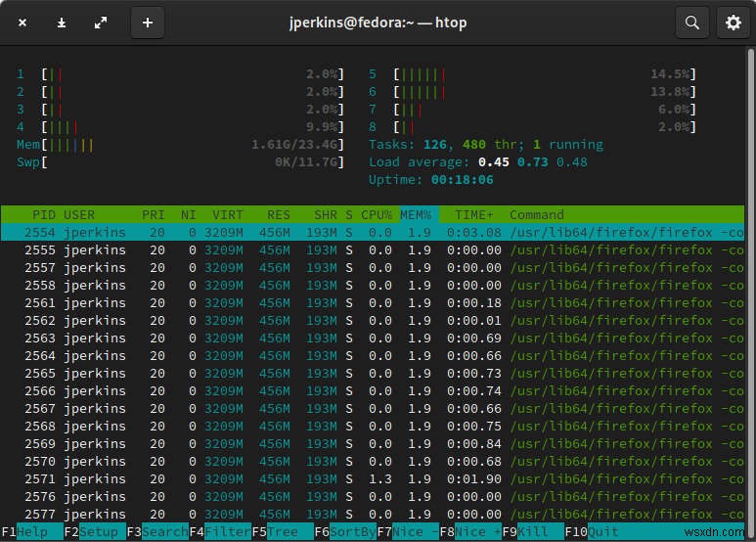Click CPU 1 usage meter bar
This screenshot has height=542, width=756.
[x=180, y=74]
